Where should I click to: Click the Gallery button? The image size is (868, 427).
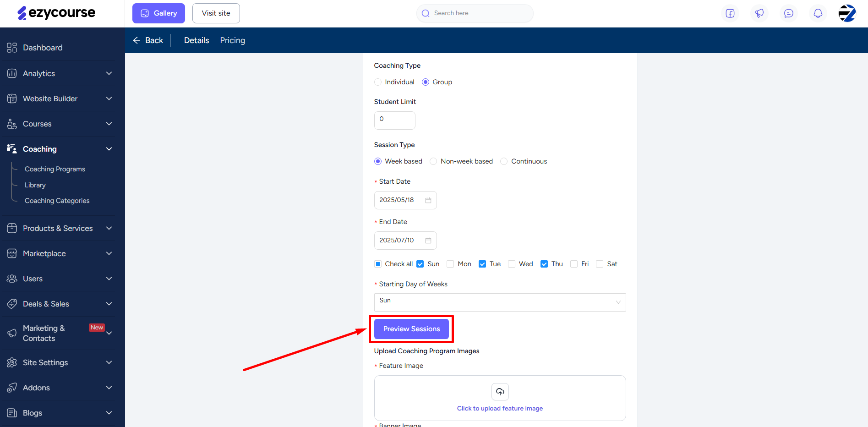(158, 13)
